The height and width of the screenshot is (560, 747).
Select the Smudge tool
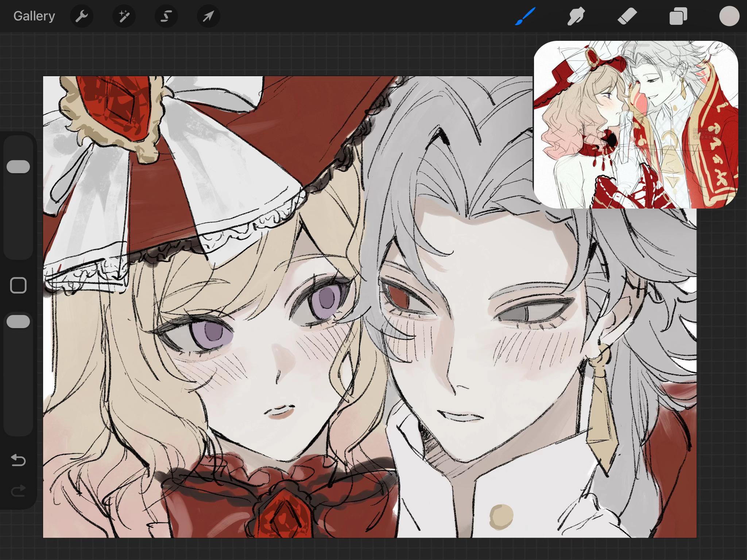tap(576, 16)
